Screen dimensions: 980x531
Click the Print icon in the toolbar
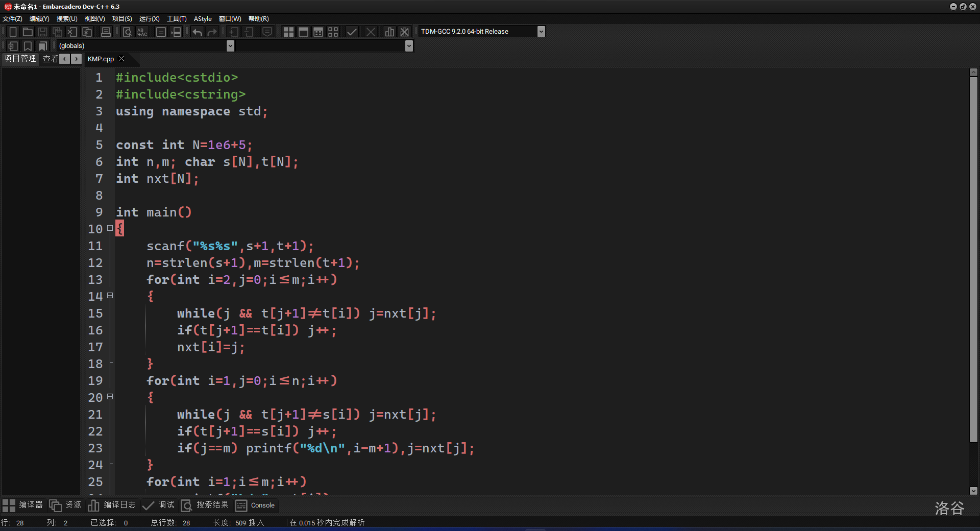[x=106, y=32]
